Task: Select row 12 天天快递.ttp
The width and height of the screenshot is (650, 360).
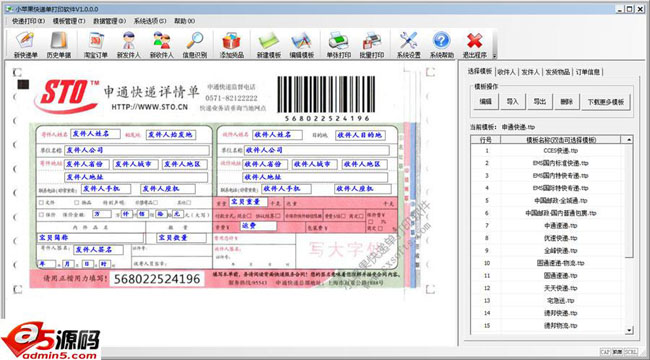Action: point(547,288)
